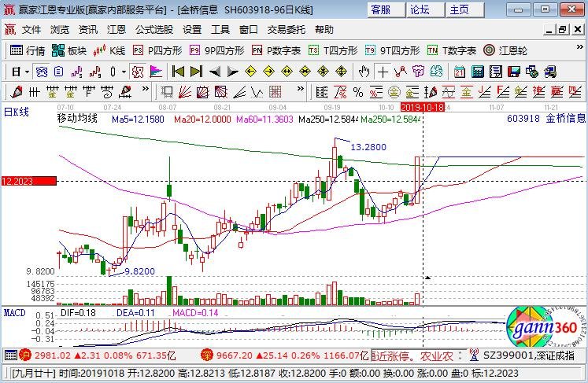
Task: Open the 交易委托 menu
Action: tap(287, 30)
